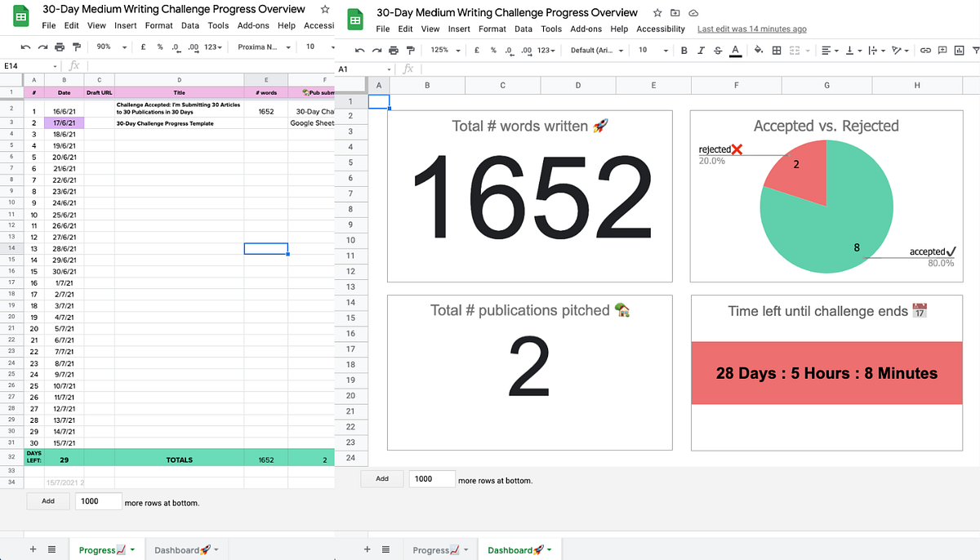
Task: Select the Paint format tool
Action: click(412, 51)
